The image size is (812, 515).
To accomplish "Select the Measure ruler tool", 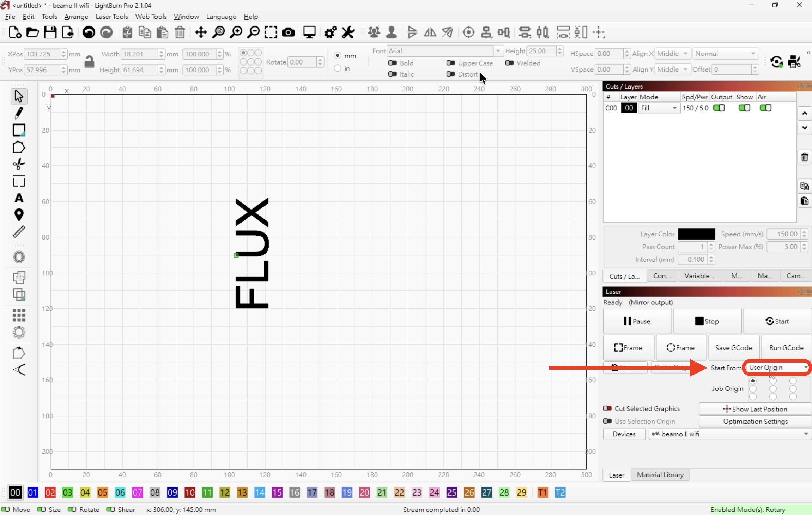I will (x=19, y=232).
